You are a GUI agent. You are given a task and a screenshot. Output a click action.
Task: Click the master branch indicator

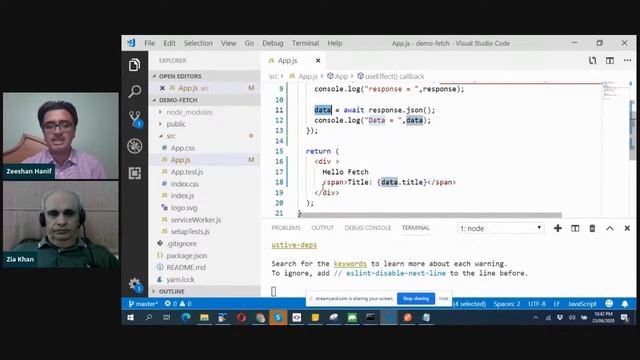click(x=143, y=304)
